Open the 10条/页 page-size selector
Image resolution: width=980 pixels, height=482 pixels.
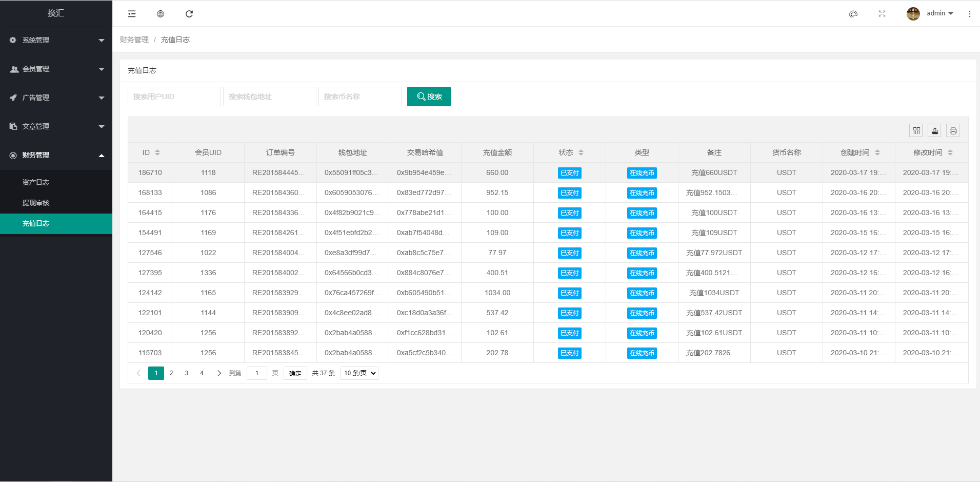coord(358,373)
